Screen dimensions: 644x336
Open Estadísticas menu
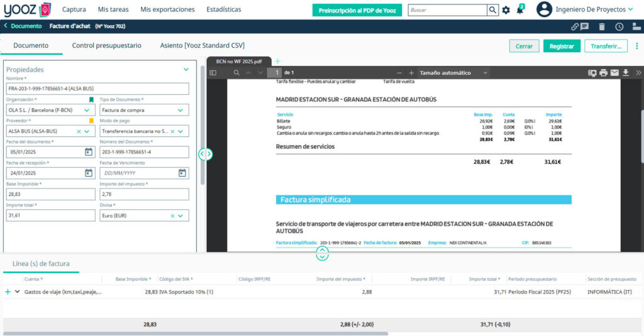(x=224, y=9)
